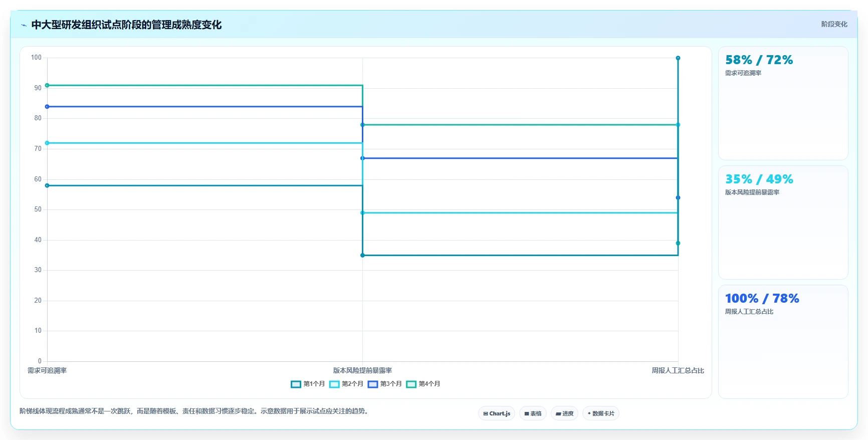Image resolution: width=868 pixels, height=440 pixels.
Task: Open the 100% / 78% 周报人工汇总占比 card
Action: click(783, 342)
